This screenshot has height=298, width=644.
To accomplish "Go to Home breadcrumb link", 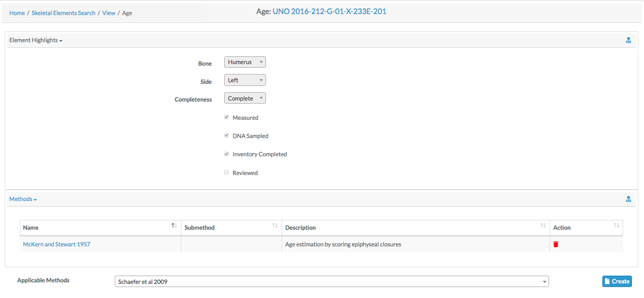I will coord(17,13).
